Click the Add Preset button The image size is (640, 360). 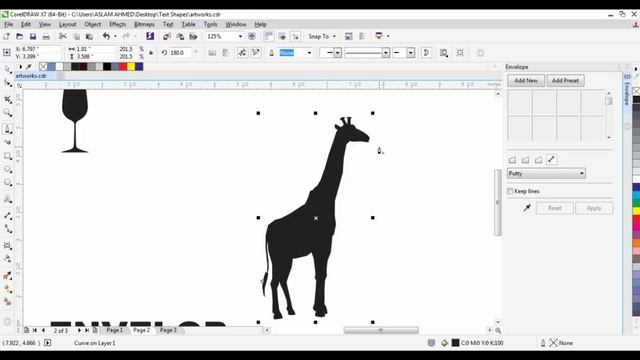click(565, 80)
